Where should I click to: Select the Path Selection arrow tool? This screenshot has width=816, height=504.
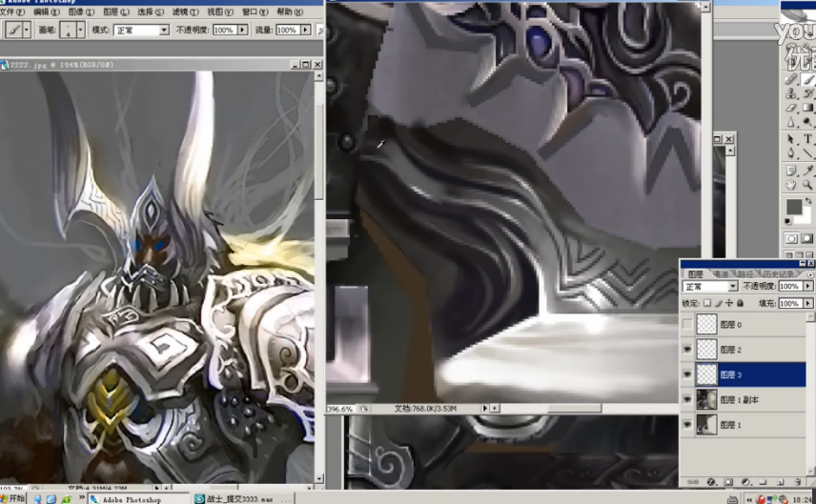pos(791,139)
